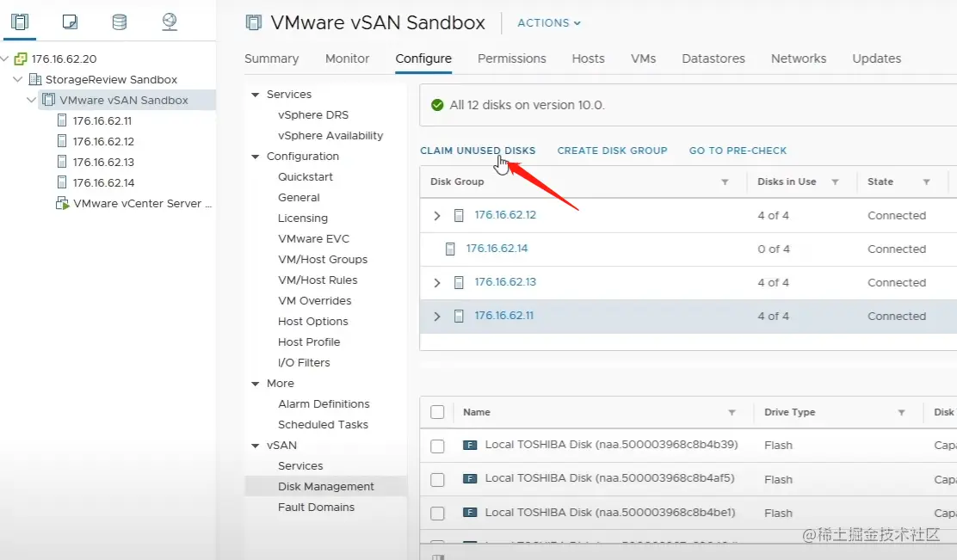Click the host icon for 176.16.62.13 in the tree

pyautogui.click(x=62, y=162)
